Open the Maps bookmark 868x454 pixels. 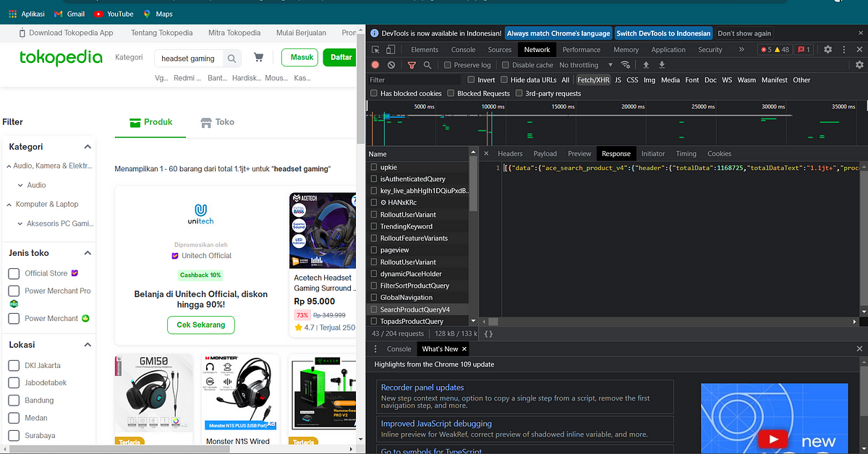(x=158, y=14)
